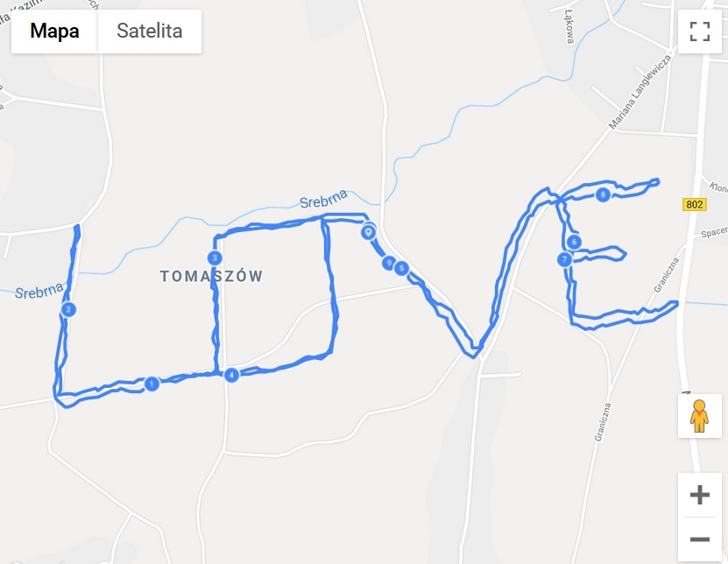Select kilometer marker 6 on the route

(575, 242)
